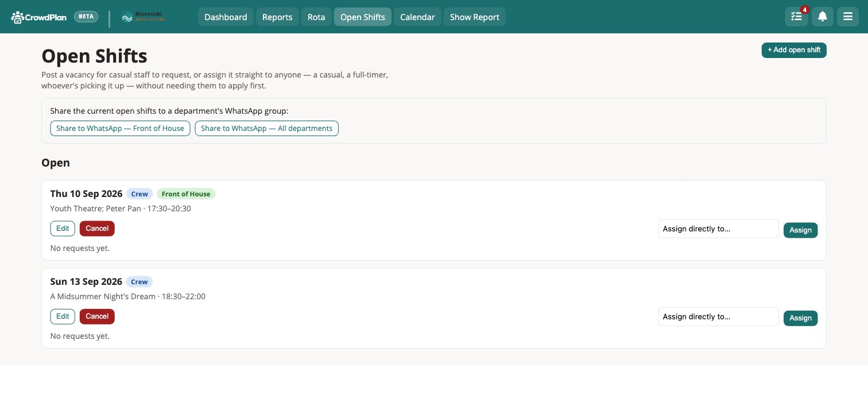Click the Riverside Arts Centre logo
Screen dimensions: 868x402
coord(144,17)
